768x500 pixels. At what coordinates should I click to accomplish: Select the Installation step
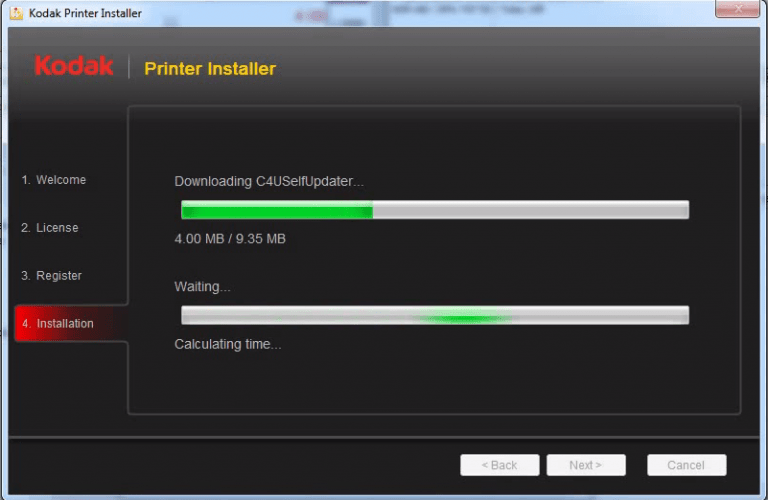tap(72, 323)
